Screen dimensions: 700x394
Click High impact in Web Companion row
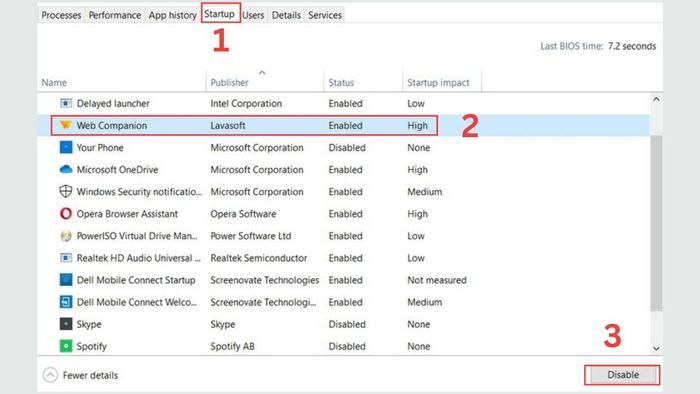(x=417, y=125)
